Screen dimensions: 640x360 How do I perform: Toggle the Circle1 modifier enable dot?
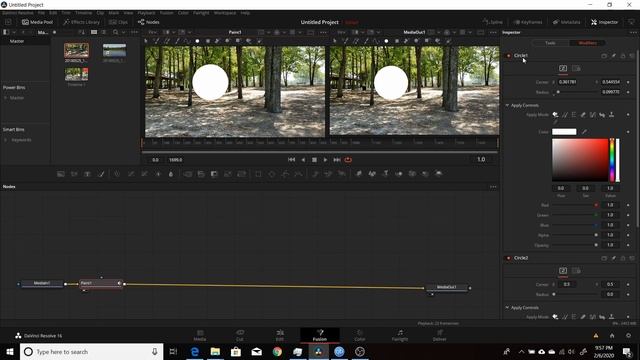(x=509, y=56)
